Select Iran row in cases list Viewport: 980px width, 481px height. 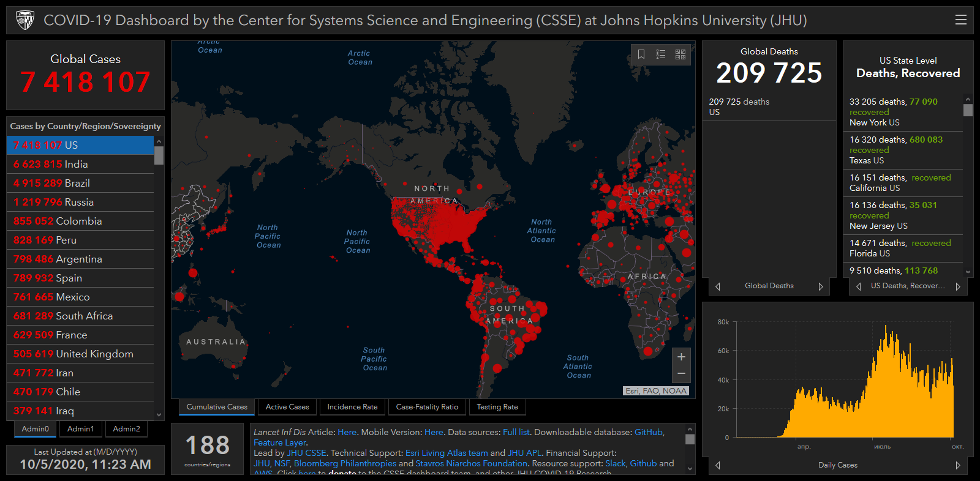click(x=80, y=373)
